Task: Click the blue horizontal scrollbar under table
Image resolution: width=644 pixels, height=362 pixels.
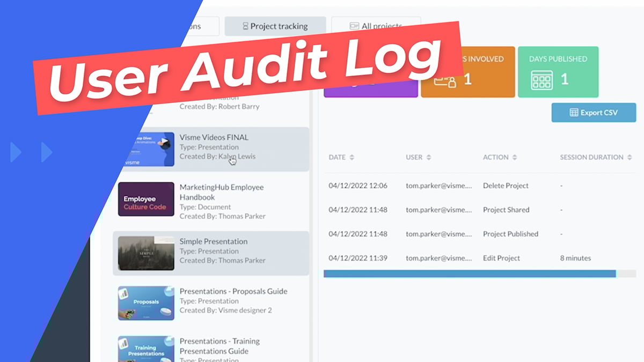Action: tap(470, 274)
